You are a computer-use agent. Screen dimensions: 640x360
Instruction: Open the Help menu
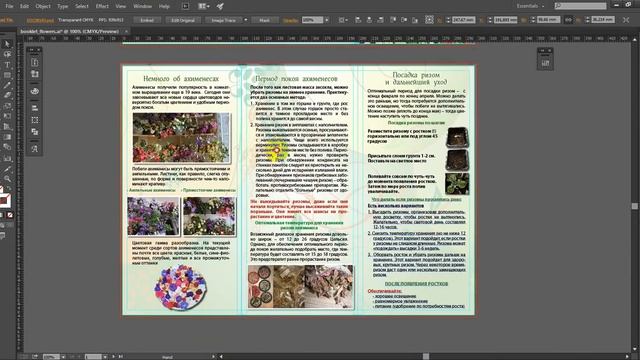pyautogui.click(x=164, y=6)
